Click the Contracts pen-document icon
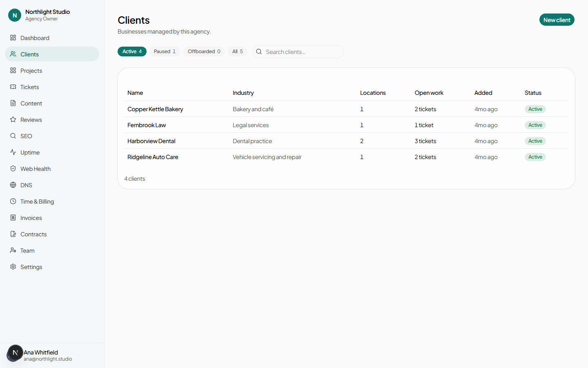Viewport: 588px width, 368px height. [x=13, y=234]
